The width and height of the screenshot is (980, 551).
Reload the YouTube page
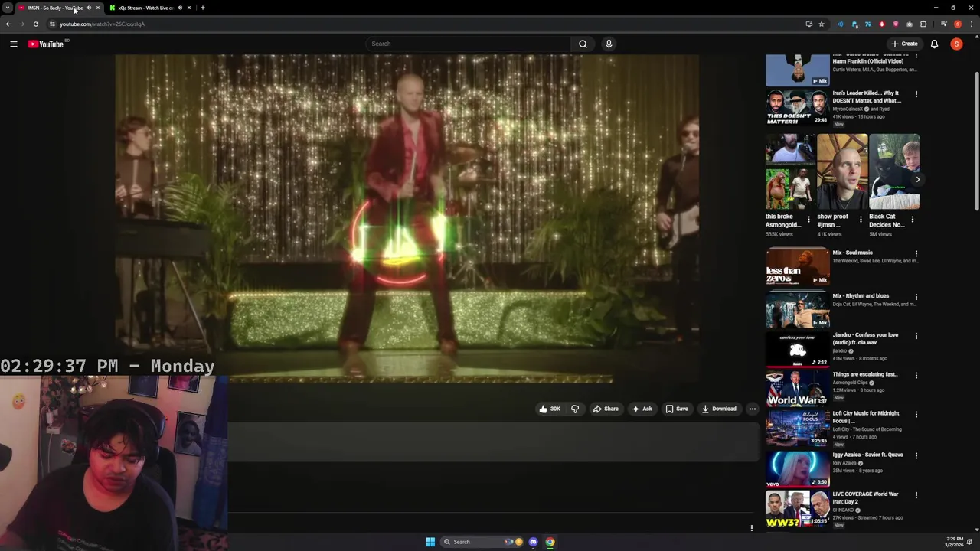point(35,24)
